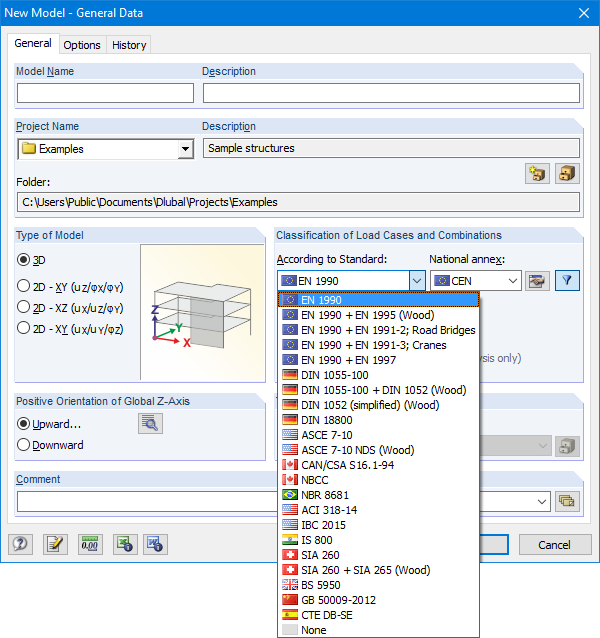Click the Word document info icon
This screenshot has width=600, height=638.
pos(155,544)
